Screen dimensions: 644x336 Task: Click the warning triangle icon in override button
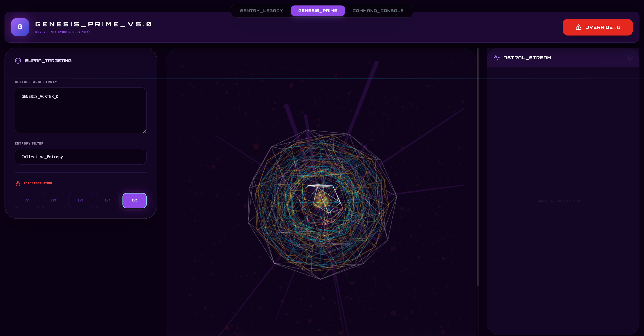tap(578, 27)
